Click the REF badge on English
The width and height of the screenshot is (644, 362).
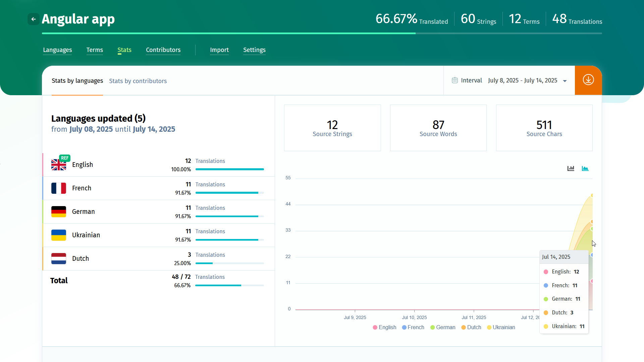point(65,158)
